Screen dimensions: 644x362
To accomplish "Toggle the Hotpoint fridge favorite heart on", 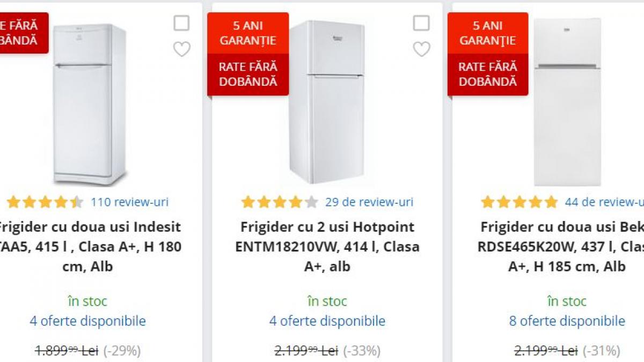I will tap(422, 49).
